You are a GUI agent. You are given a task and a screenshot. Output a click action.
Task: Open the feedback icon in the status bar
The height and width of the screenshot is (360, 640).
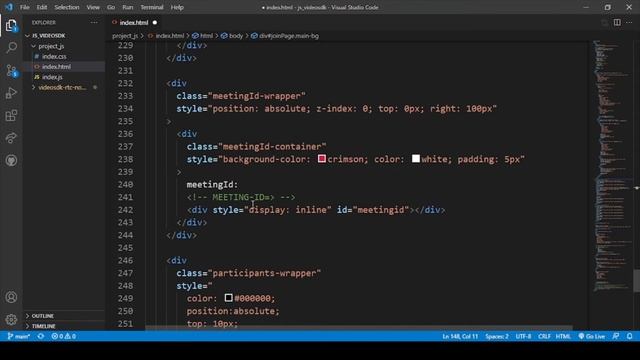(616, 336)
